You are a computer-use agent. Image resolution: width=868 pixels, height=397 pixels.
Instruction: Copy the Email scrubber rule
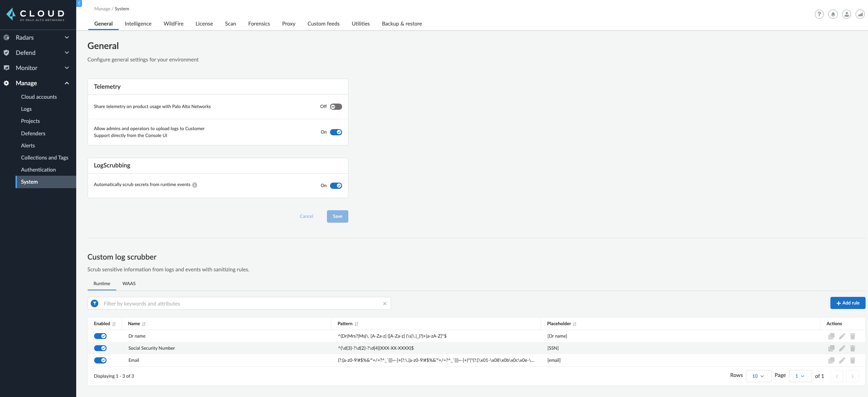[831, 360]
